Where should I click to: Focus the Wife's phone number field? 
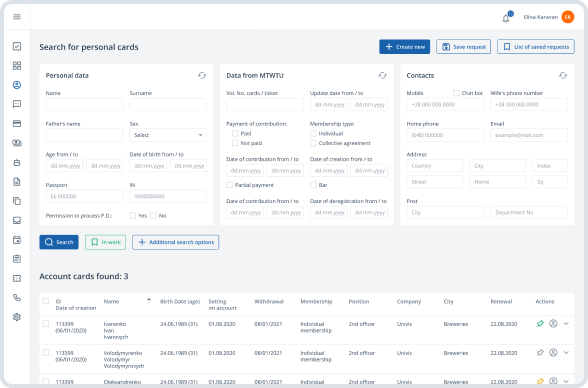click(x=529, y=104)
